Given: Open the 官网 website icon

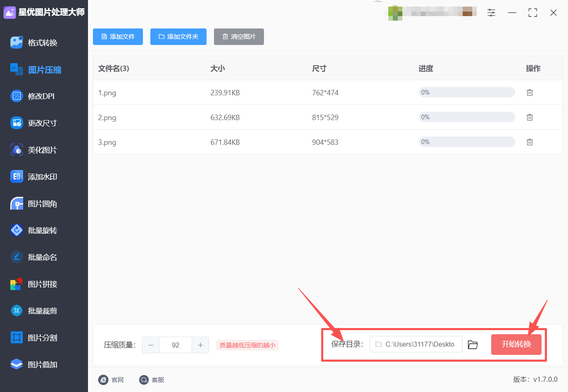Looking at the screenshot, I should 103,380.
